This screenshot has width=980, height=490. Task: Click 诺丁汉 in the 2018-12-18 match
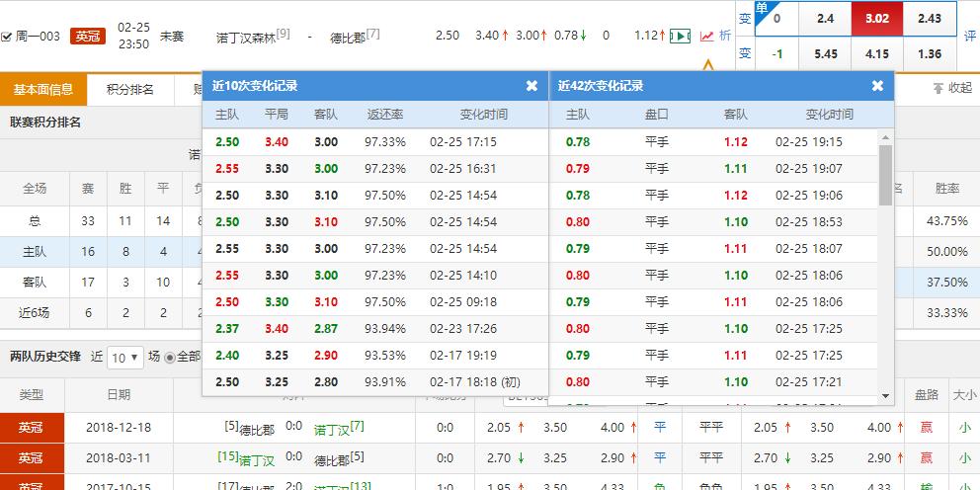pyautogui.click(x=331, y=430)
